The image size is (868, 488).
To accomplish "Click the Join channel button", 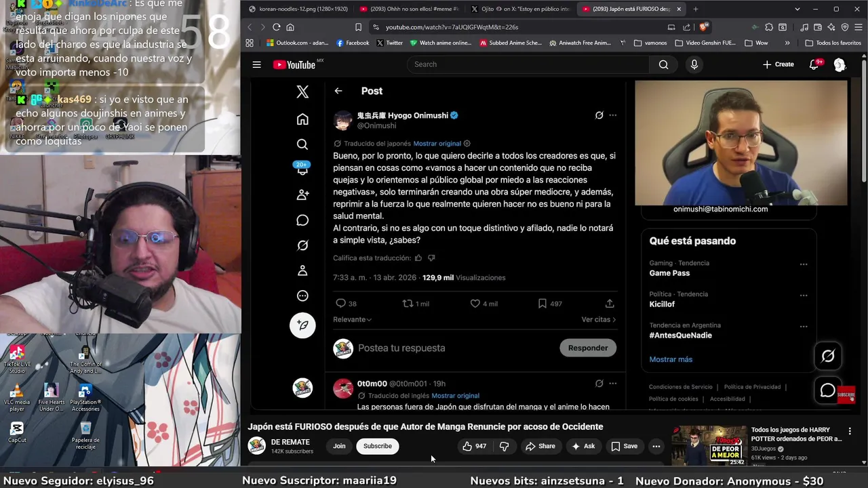I will 339,446.
